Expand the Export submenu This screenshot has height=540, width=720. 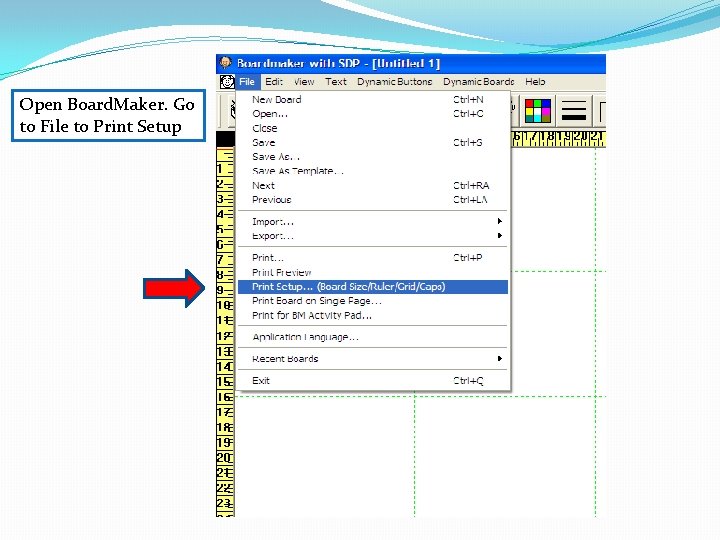click(x=372, y=236)
